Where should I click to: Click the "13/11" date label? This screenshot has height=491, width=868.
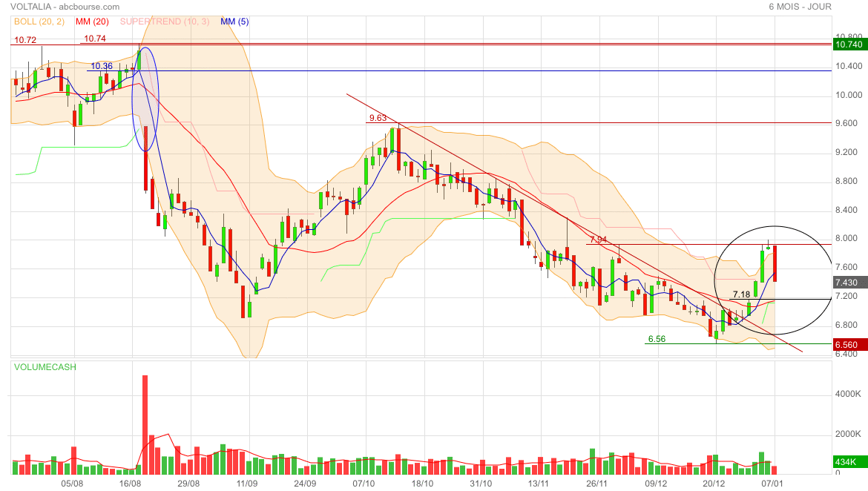point(538,484)
